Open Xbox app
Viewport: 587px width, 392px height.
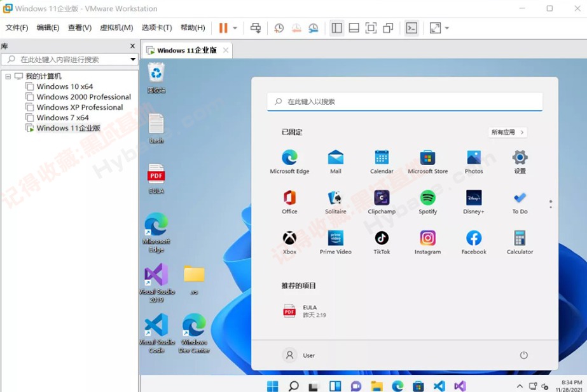point(289,243)
